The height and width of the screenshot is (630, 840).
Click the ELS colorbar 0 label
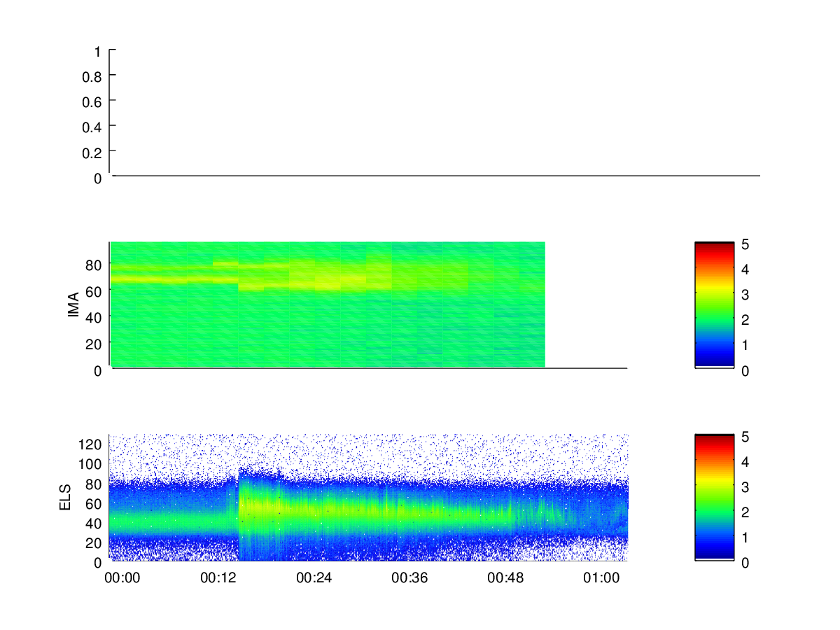point(745,563)
